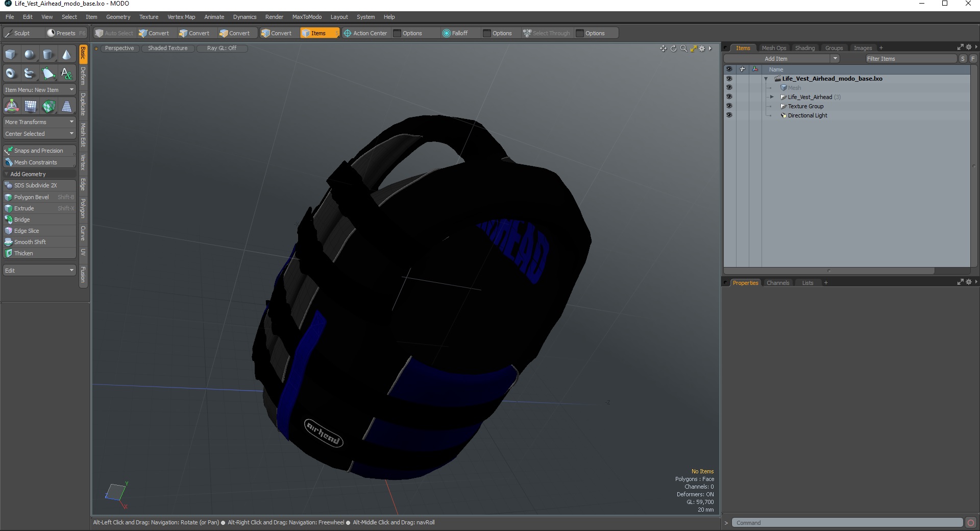This screenshot has height=531, width=980.
Task: Activate the green checkered cube tool
Action: point(48,106)
